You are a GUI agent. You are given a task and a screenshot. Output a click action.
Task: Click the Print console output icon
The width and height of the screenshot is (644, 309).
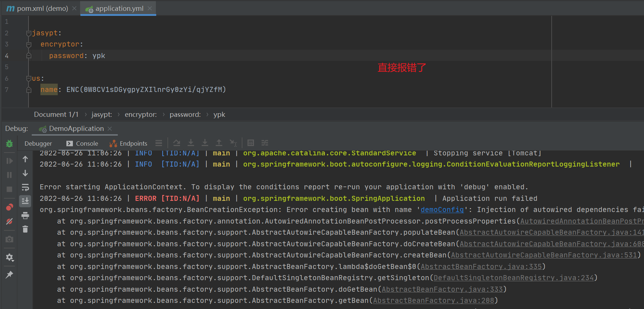tap(25, 215)
